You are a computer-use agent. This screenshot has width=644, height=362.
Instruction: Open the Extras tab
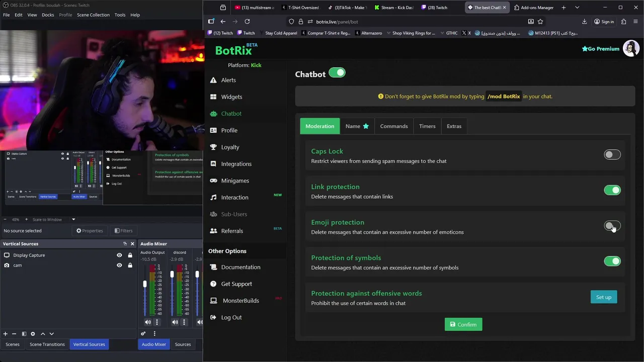454,126
